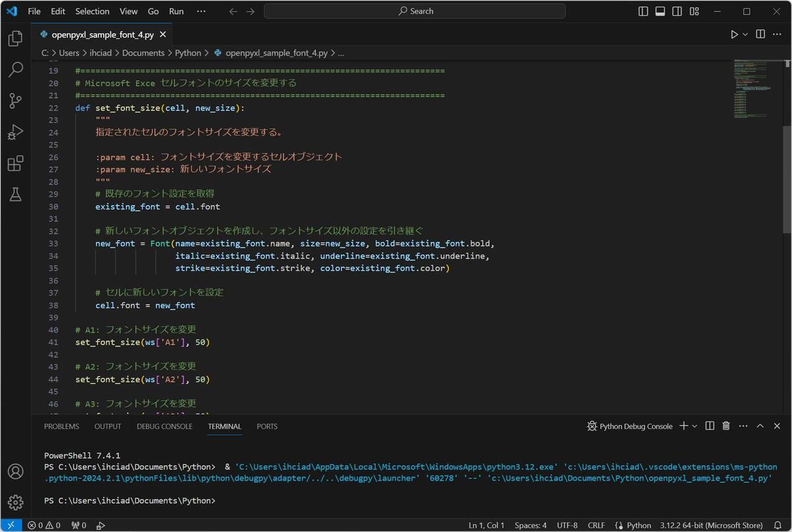Open Run and Debug view
Image resolution: width=792 pixels, height=532 pixels.
point(15,132)
